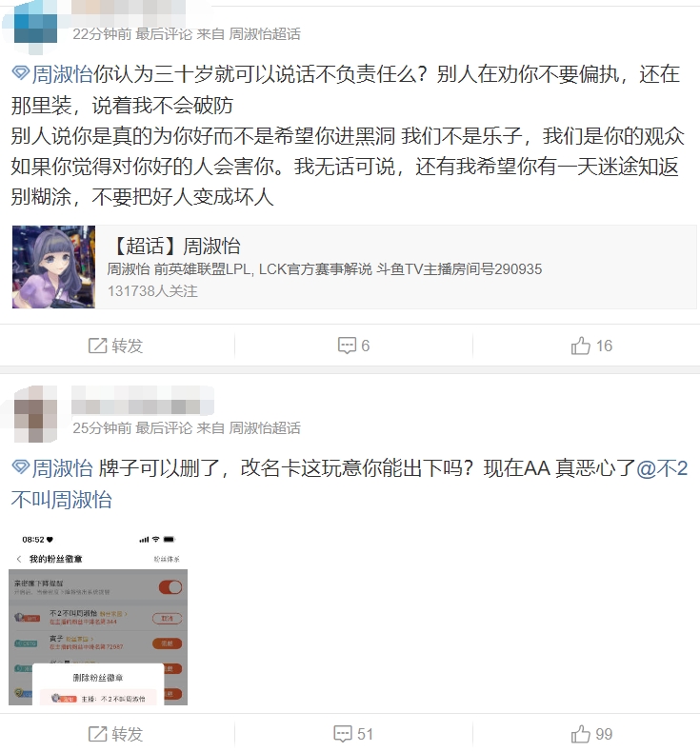Viewport: 700px width, 752px height.
Task: Open 周淑怡 supertopic link in second post text
Action: click(x=62, y=468)
